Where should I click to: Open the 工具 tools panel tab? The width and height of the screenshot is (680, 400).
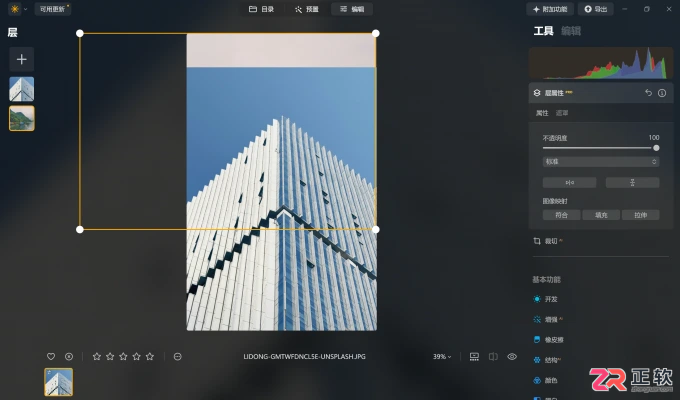(543, 31)
